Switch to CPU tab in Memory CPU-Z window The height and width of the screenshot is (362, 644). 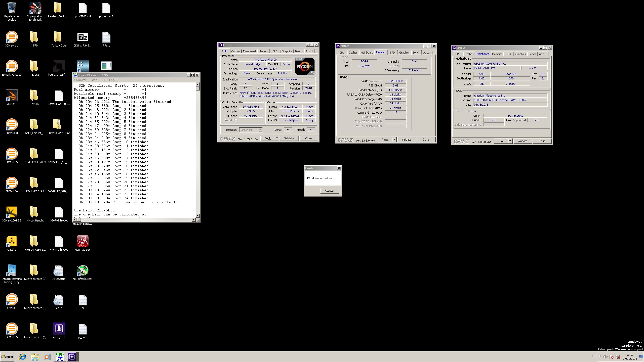[342, 53]
